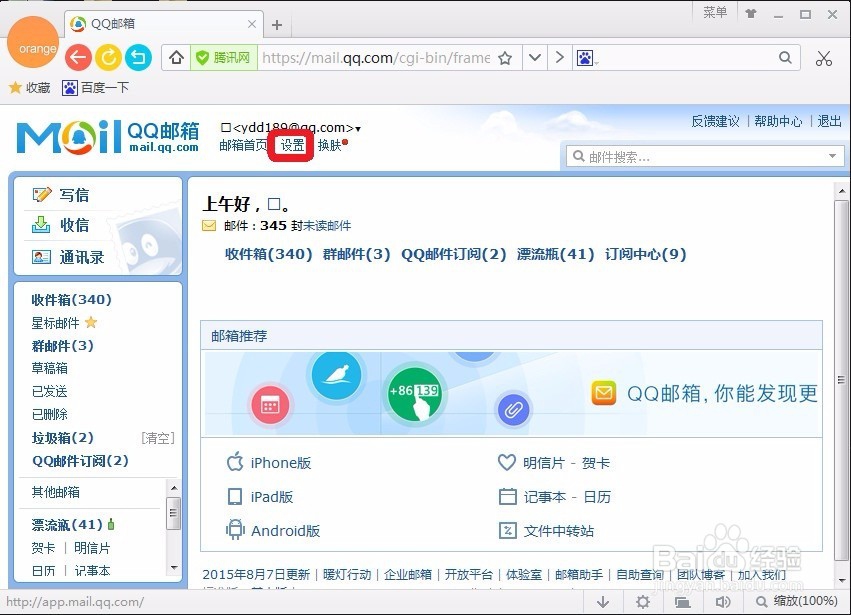Screen dimensions: 851x615
Task: Click [清空] to empty trash
Action: coord(158,438)
